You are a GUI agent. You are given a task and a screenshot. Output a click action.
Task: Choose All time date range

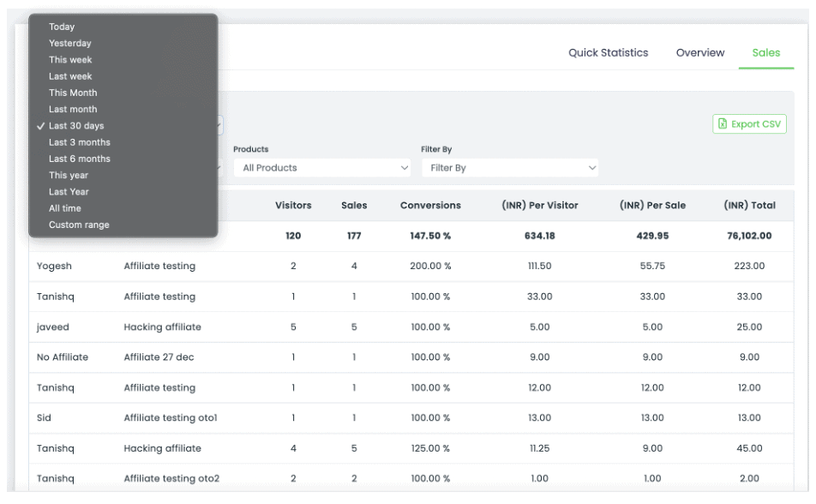tap(65, 208)
